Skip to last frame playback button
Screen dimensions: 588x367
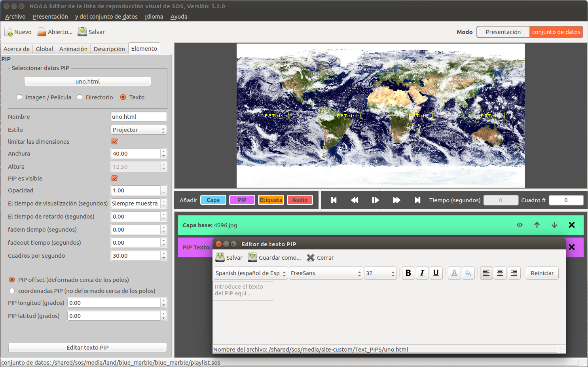pyautogui.click(x=417, y=200)
